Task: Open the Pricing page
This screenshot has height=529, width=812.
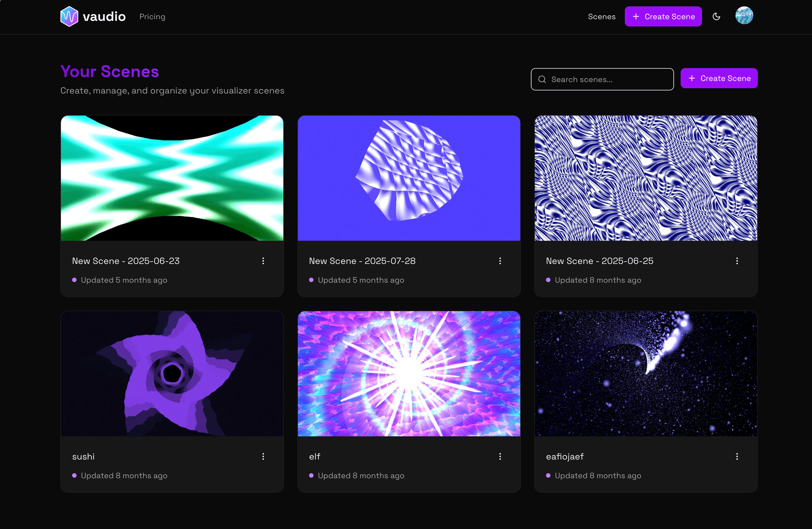Action: point(152,16)
